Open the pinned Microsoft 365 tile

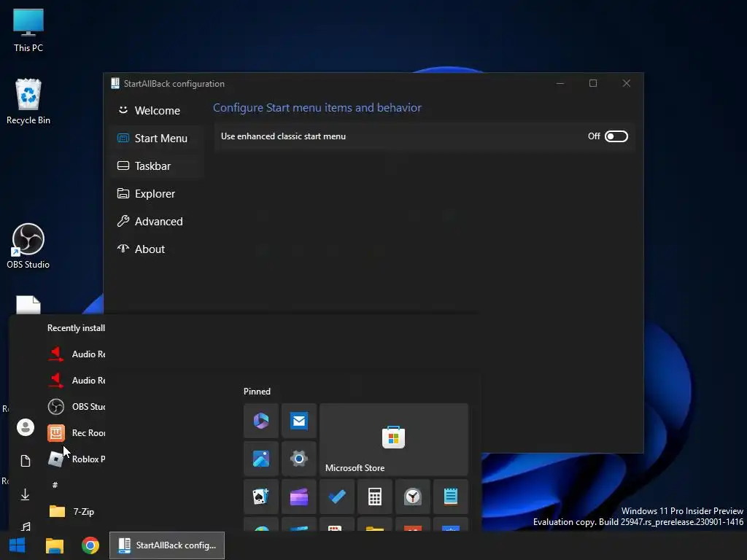261,421
